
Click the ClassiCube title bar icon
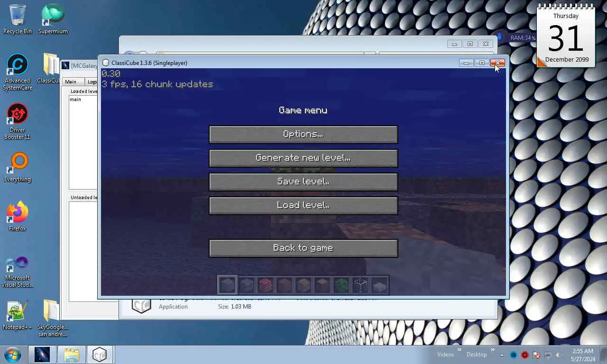[x=106, y=63]
